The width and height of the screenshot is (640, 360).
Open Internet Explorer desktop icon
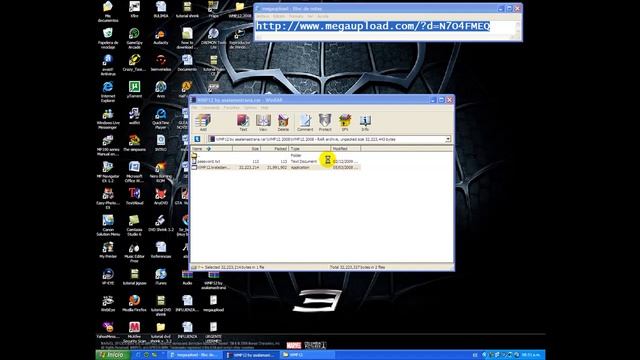[x=108, y=92]
